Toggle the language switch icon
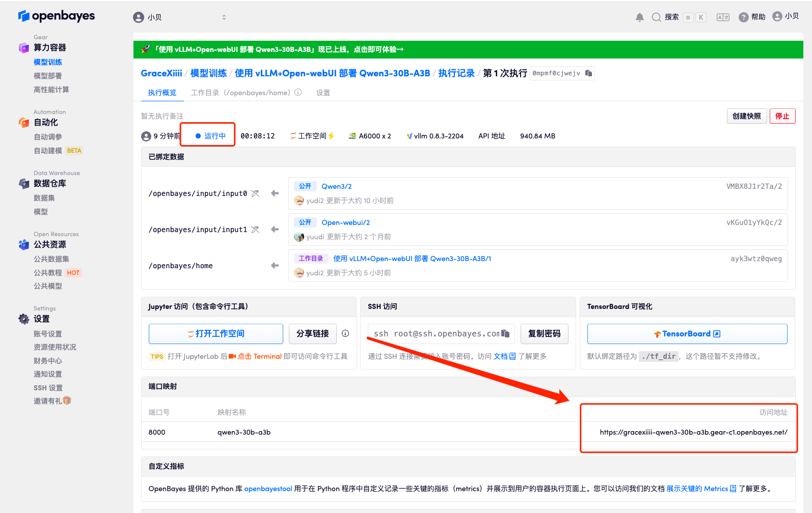 pyautogui.click(x=723, y=17)
